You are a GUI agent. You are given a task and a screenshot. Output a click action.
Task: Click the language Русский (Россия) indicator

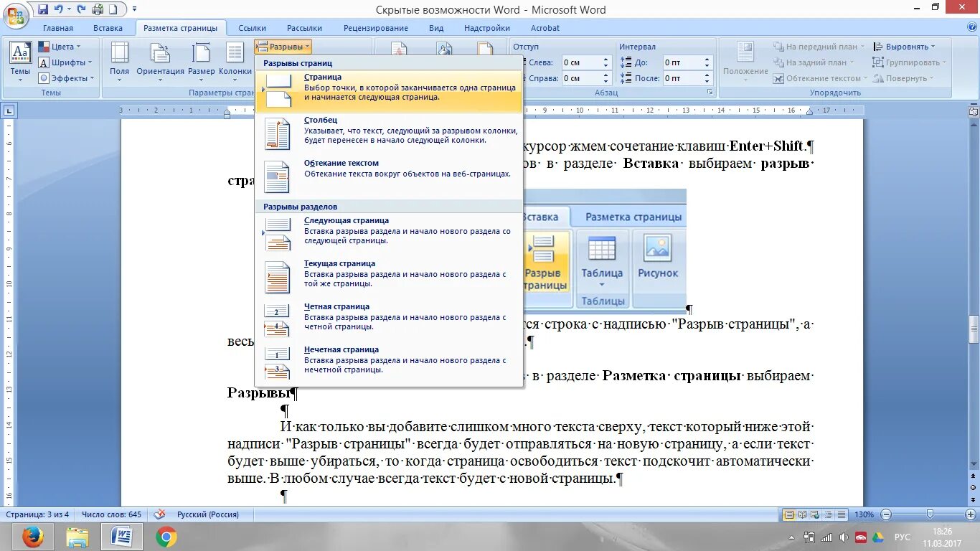tap(208, 514)
